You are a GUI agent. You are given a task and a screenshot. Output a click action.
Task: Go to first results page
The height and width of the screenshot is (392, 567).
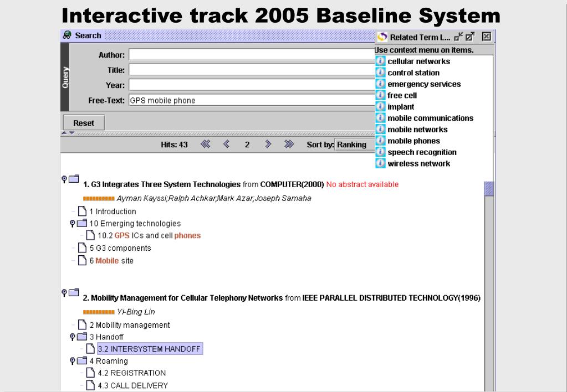click(x=206, y=144)
